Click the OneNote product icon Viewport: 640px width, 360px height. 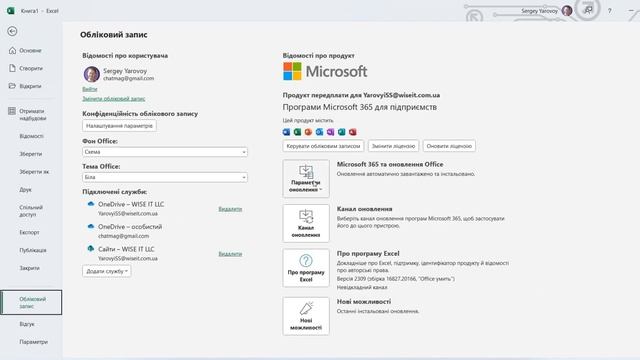coord(331,132)
